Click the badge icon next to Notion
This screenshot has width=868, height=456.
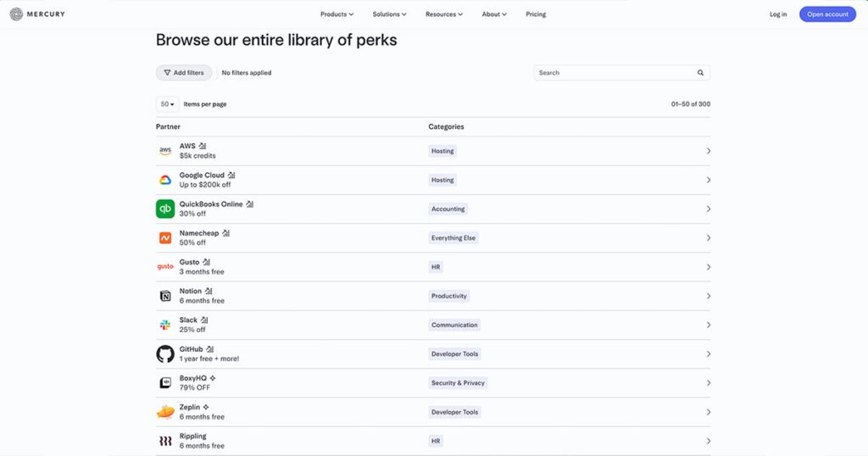click(x=209, y=291)
